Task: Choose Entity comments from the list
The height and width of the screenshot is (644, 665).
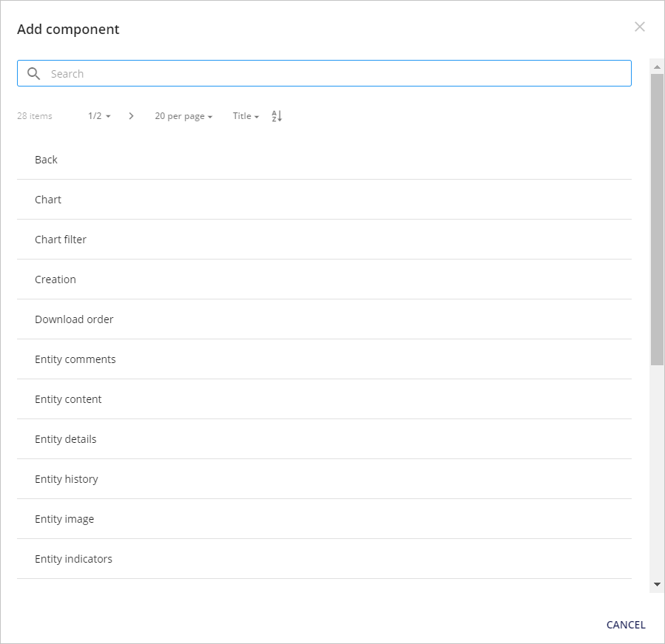Action: coord(324,359)
